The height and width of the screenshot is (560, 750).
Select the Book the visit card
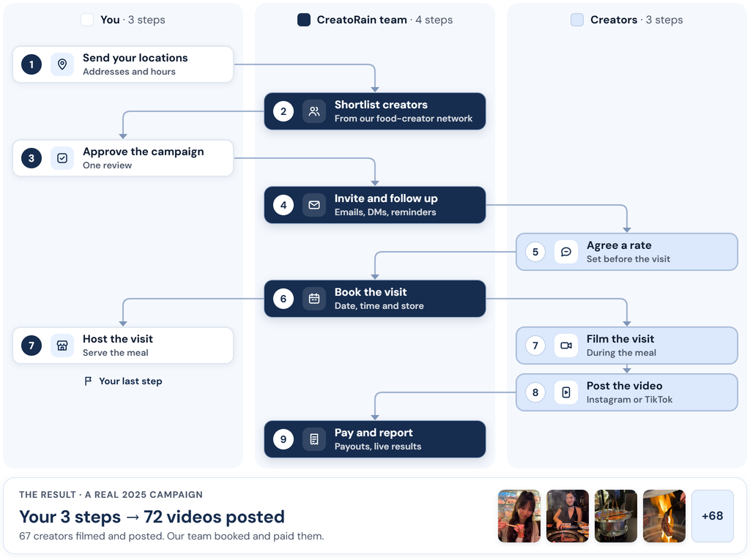click(x=375, y=299)
